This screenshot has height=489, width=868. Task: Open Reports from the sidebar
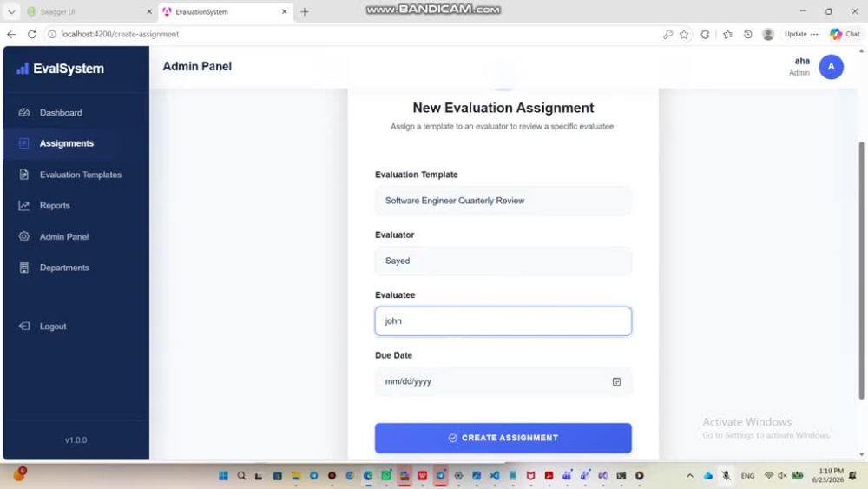[76, 206]
